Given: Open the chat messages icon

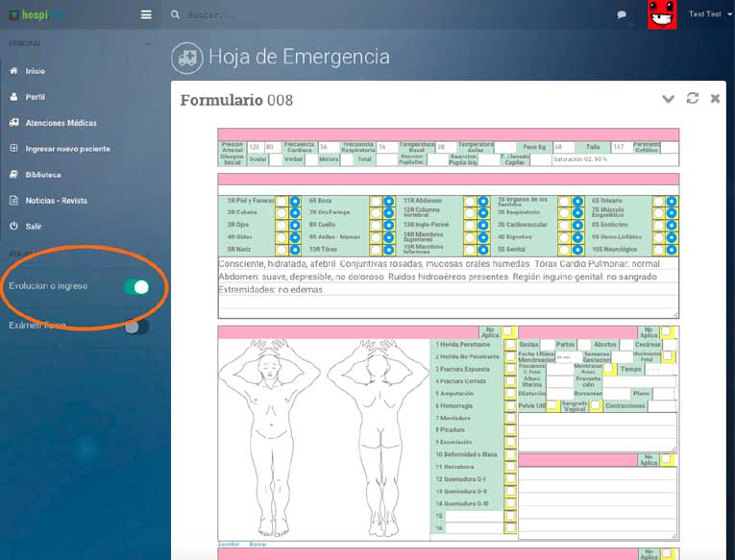Looking at the screenshot, I should point(622,15).
